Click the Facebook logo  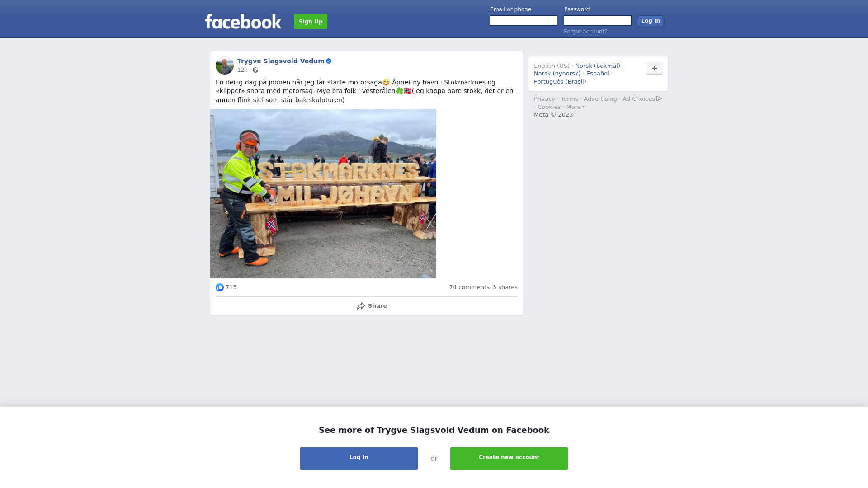(243, 21)
